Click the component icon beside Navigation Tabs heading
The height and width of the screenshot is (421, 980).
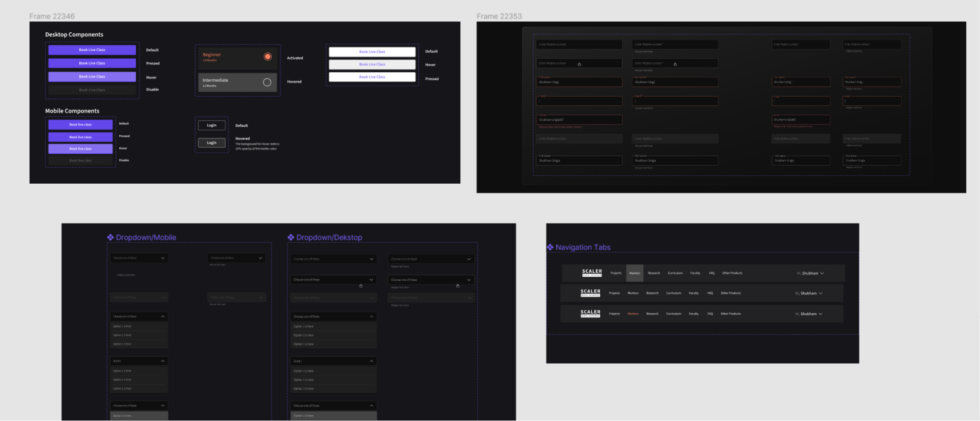pyautogui.click(x=550, y=247)
